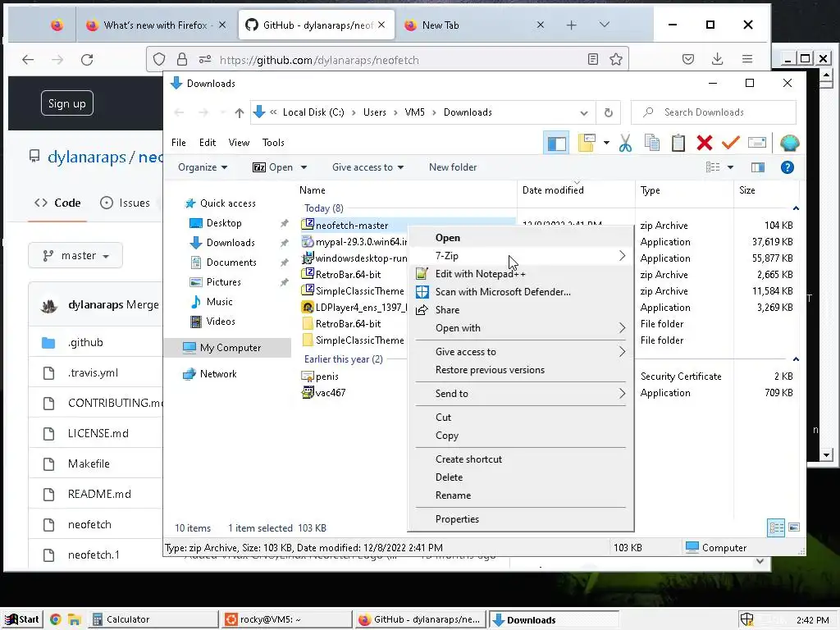The width and height of the screenshot is (840, 630).
Task: Switch to large icons view in status bar
Action: point(794,528)
